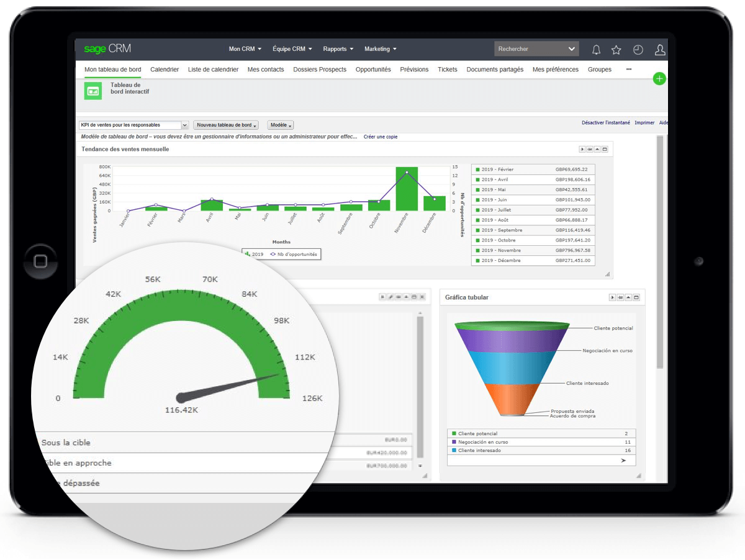Click the main dashboard vertical scrollbar
Image resolution: width=745 pixels, height=560 pixels.
(x=660, y=251)
